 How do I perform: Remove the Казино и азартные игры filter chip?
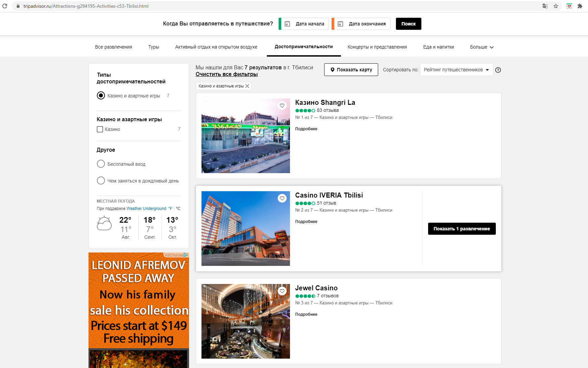pyautogui.click(x=247, y=86)
